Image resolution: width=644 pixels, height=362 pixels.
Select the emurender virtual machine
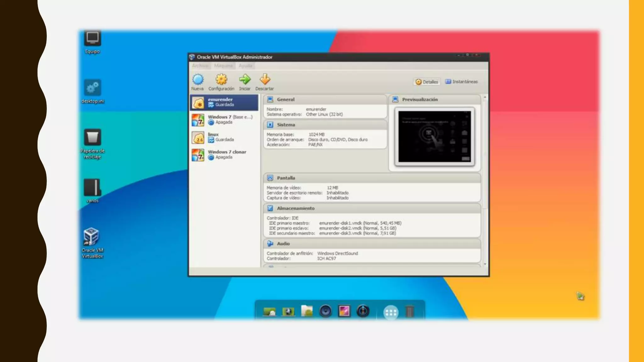click(x=224, y=102)
